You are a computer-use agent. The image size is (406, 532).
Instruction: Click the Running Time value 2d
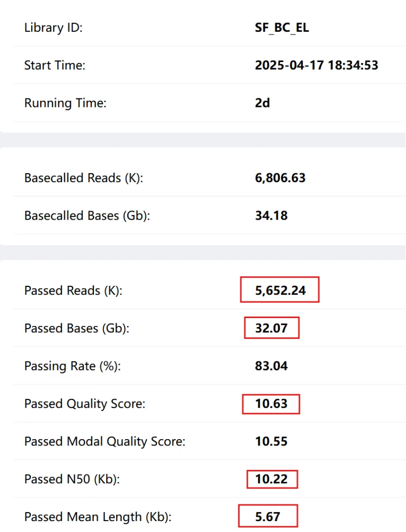pyautogui.click(x=262, y=103)
